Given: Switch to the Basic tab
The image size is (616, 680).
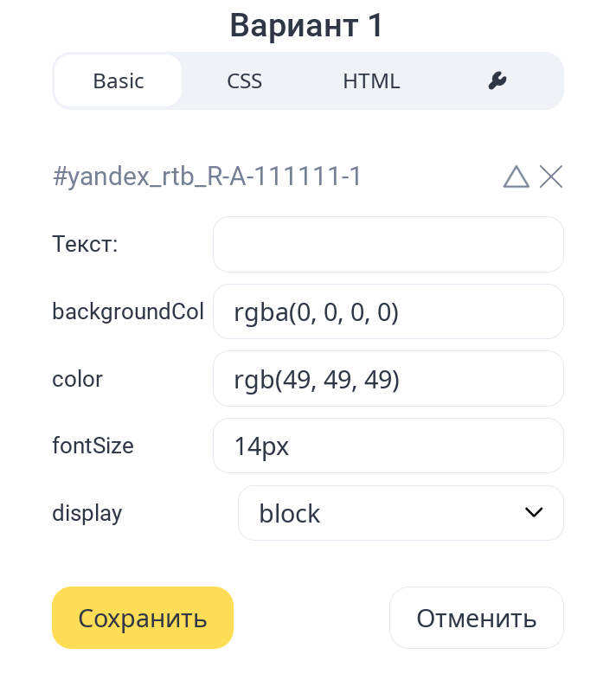Looking at the screenshot, I should click(119, 81).
